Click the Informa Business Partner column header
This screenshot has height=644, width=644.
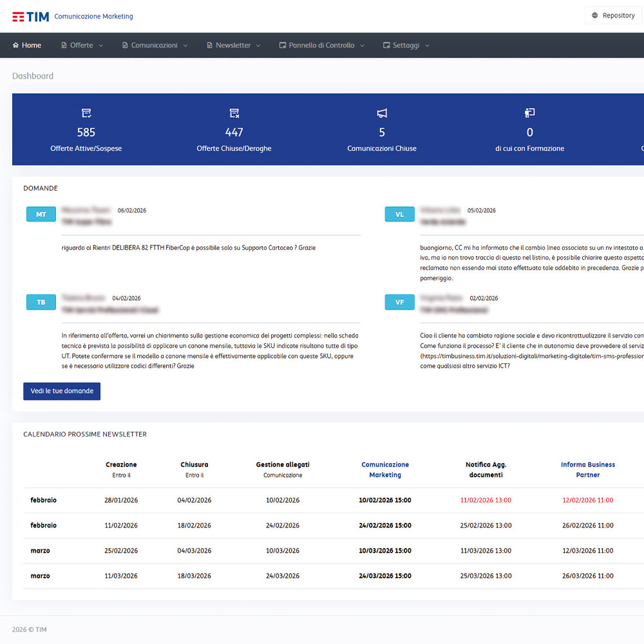[x=587, y=469]
